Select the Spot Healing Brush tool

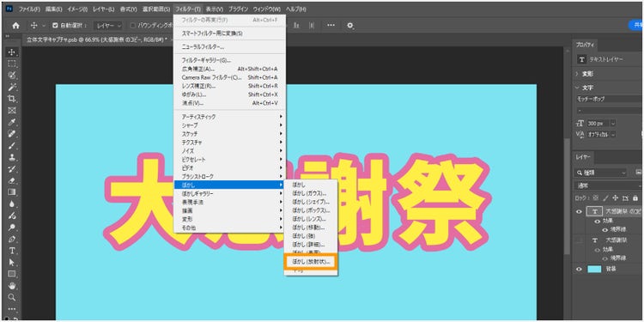click(x=12, y=133)
